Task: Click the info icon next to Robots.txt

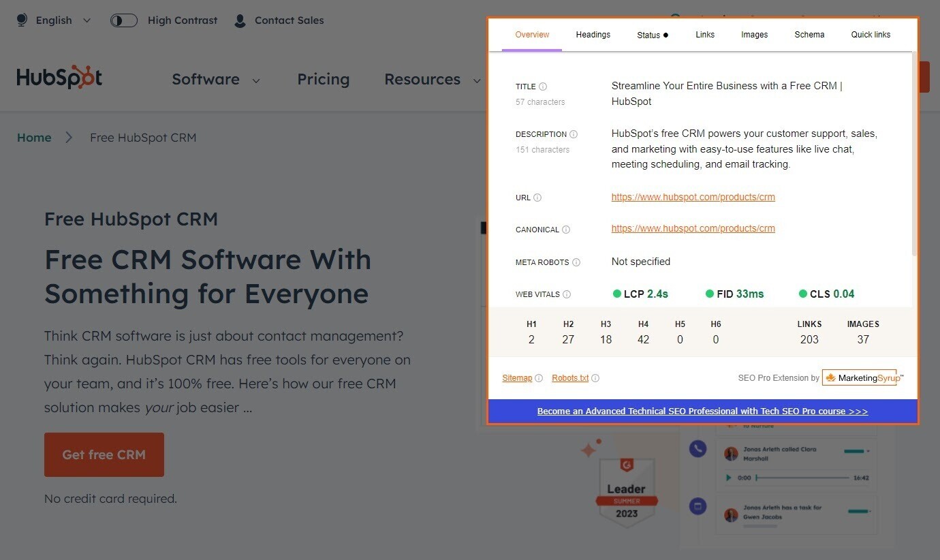Action: point(595,378)
